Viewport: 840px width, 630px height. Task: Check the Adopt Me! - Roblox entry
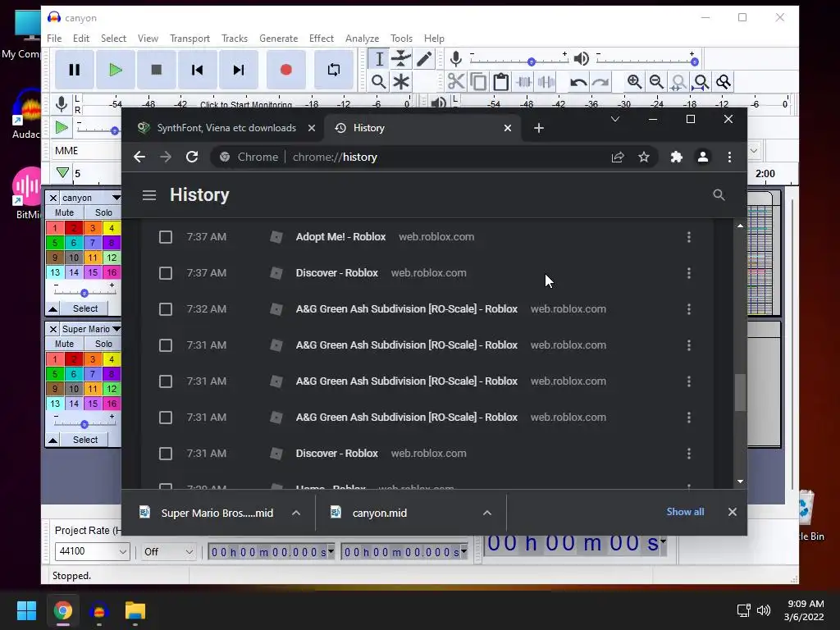(x=166, y=237)
